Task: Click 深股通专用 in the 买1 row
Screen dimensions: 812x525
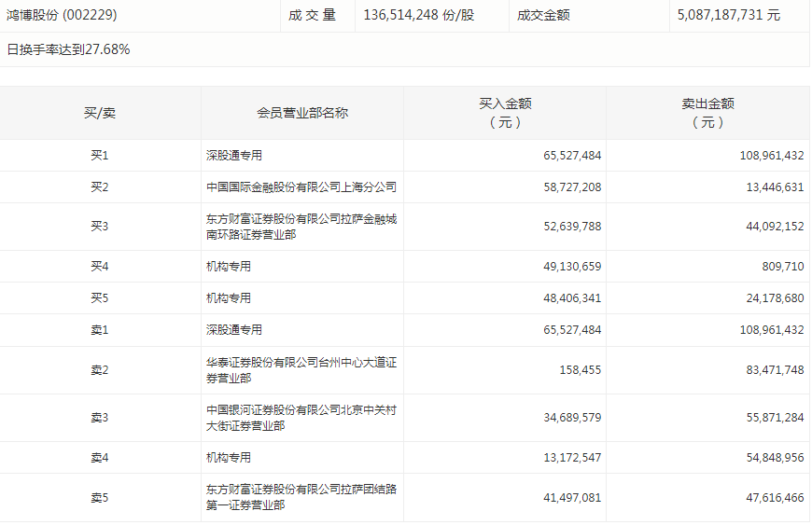Action: click(x=234, y=155)
